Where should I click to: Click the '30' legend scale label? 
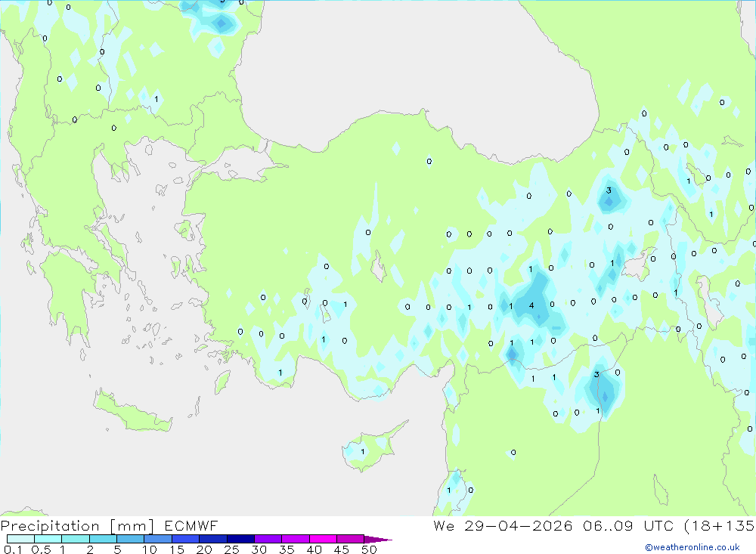tap(259, 549)
